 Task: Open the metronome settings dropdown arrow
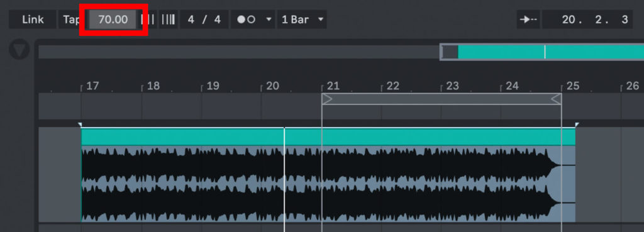[x=269, y=19]
